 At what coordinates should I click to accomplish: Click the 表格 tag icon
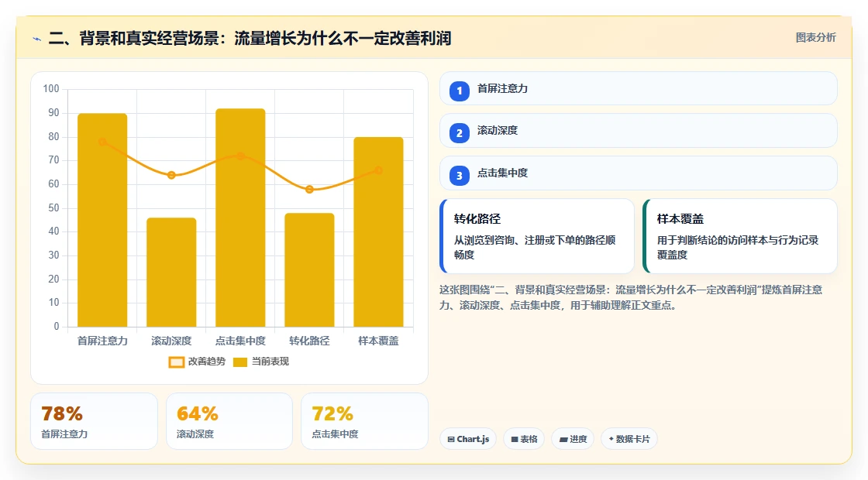pyautogui.click(x=515, y=439)
